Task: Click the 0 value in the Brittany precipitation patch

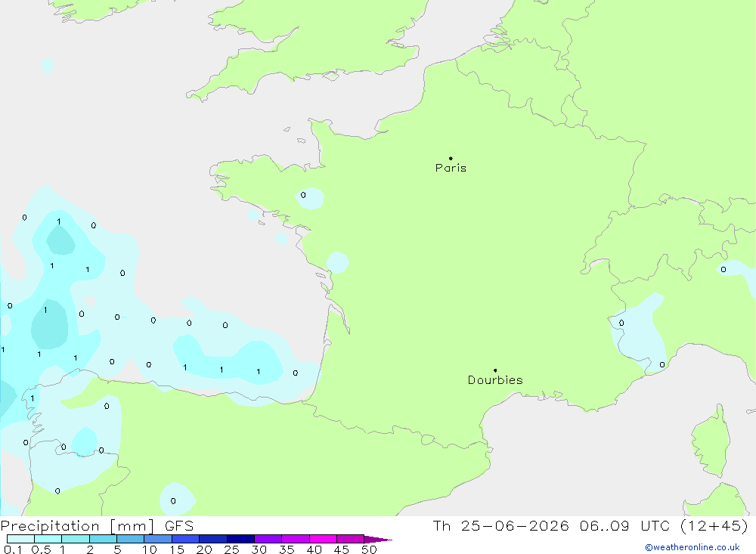Action: [303, 195]
